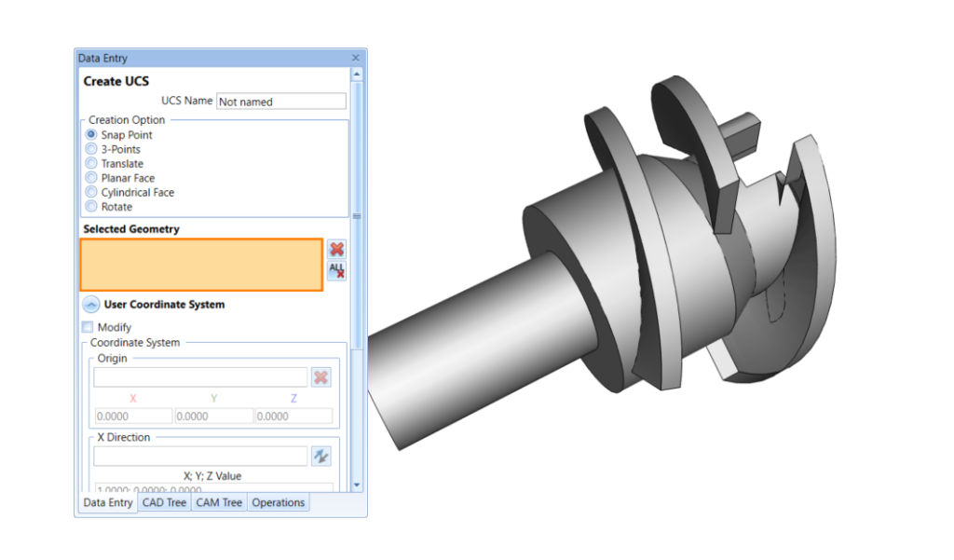Click inside the UCS Name field
This screenshot has height=560, width=954.
280,101
